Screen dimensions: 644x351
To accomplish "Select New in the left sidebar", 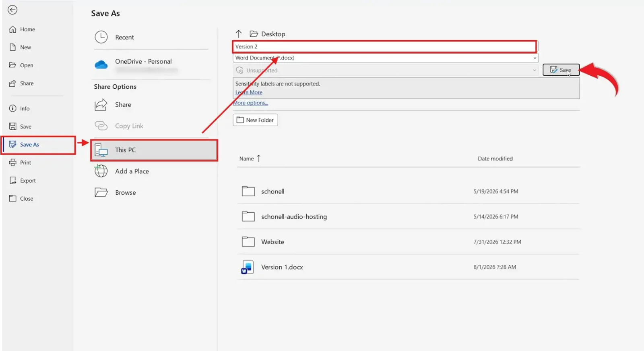I will point(20,47).
